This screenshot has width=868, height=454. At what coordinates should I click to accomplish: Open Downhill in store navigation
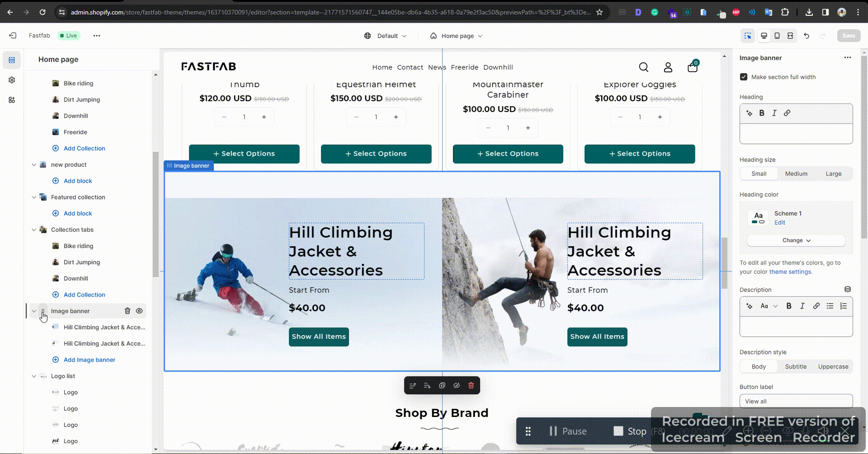[x=498, y=67]
